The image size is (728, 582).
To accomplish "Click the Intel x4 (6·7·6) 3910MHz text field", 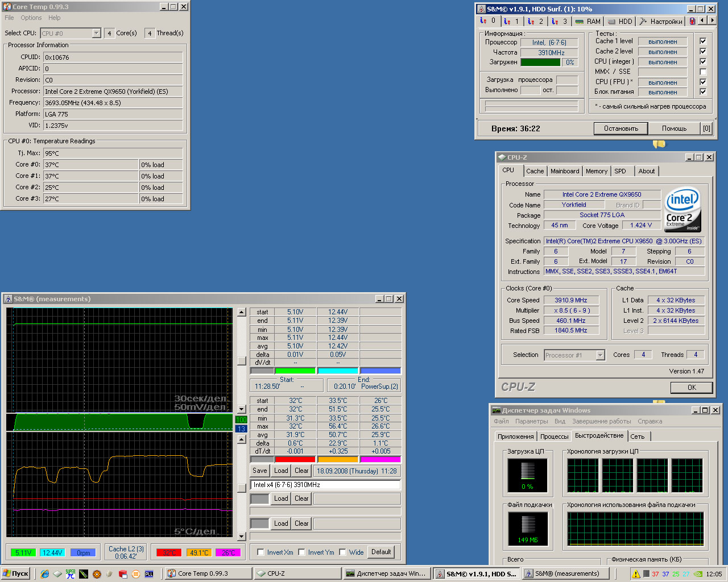I will 325,485.
